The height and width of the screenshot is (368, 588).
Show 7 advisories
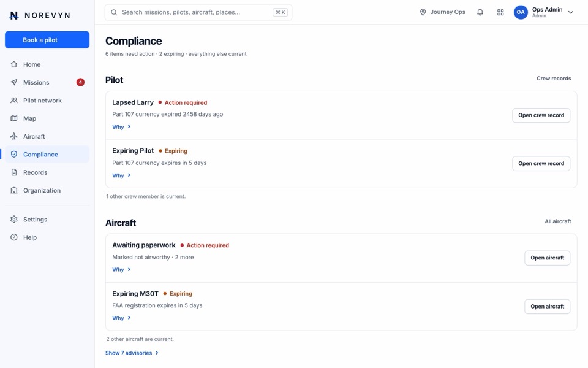[132, 353]
